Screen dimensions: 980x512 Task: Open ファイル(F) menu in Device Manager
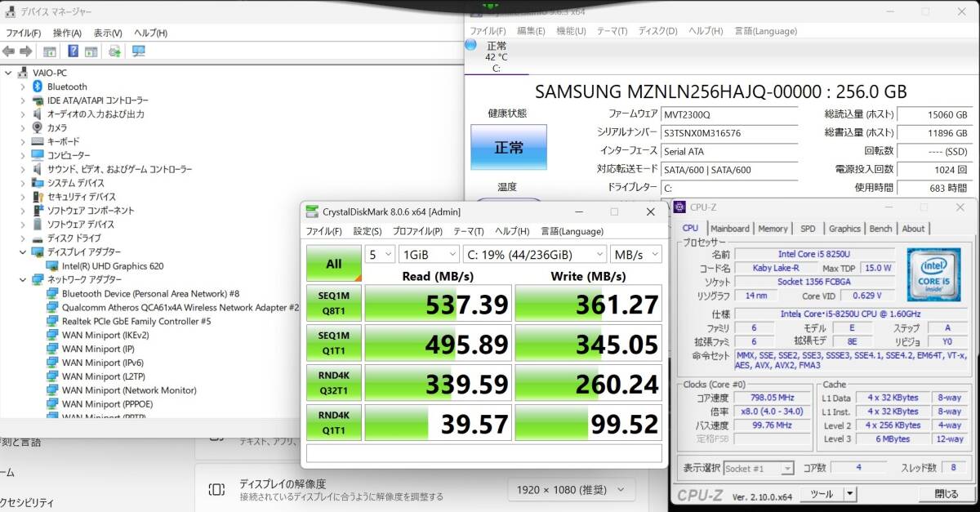point(23,33)
